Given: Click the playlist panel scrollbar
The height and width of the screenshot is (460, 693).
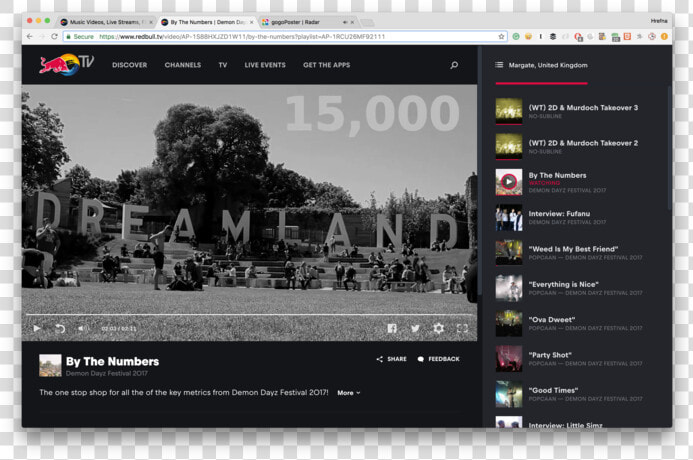Looking at the screenshot, I should coord(669,148).
